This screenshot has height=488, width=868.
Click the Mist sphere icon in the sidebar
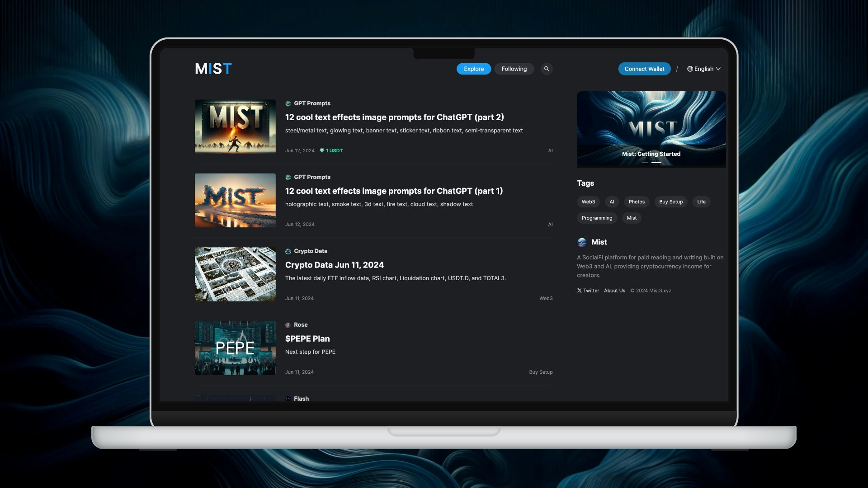pos(582,242)
